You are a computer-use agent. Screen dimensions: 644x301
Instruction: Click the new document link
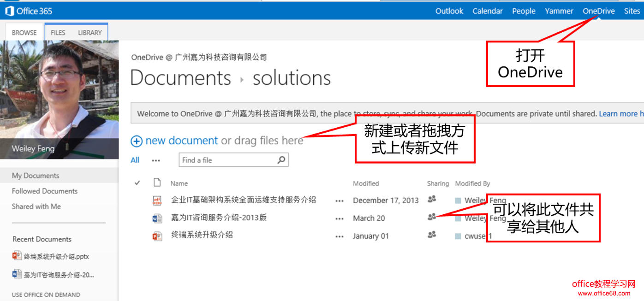click(182, 141)
